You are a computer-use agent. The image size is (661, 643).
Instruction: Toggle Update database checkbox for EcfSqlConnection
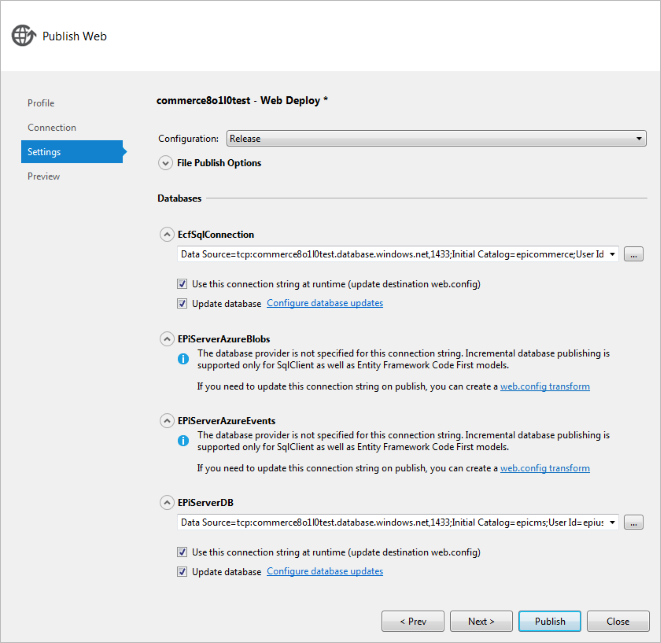pos(182,303)
